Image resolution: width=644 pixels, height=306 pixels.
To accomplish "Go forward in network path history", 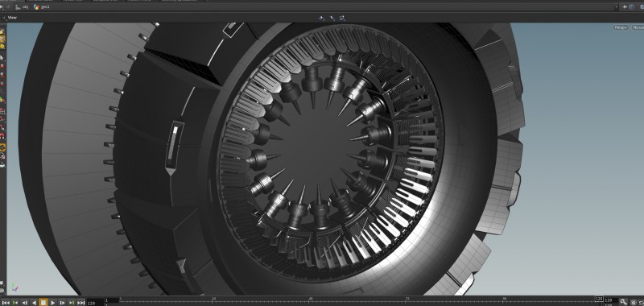I will pyautogui.click(x=9, y=7).
